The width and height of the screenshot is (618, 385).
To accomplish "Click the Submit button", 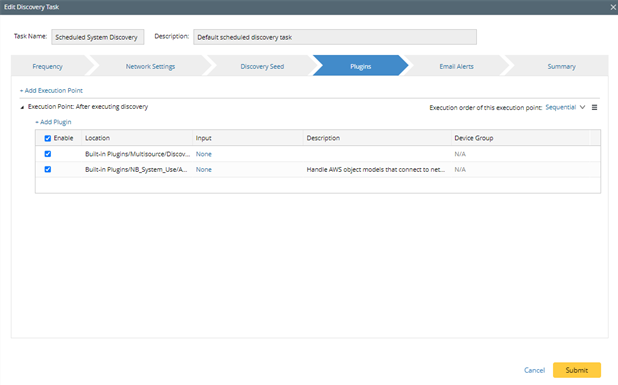I will [x=577, y=370].
